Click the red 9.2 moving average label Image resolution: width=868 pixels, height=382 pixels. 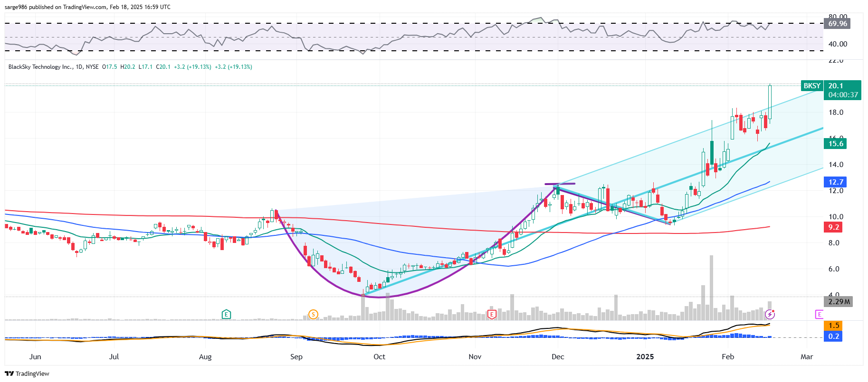click(x=834, y=227)
